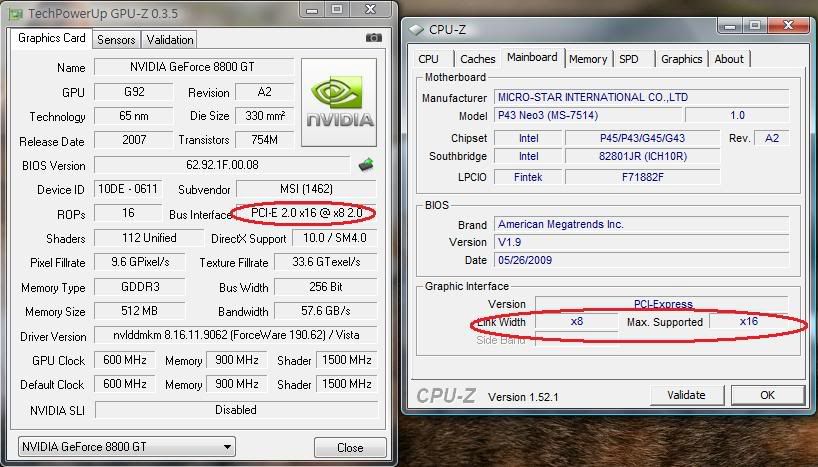Screen dimensions: 818x467
Task: Open the NVIDIA GeForce 8800 GT dropdown
Action: click(126, 446)
